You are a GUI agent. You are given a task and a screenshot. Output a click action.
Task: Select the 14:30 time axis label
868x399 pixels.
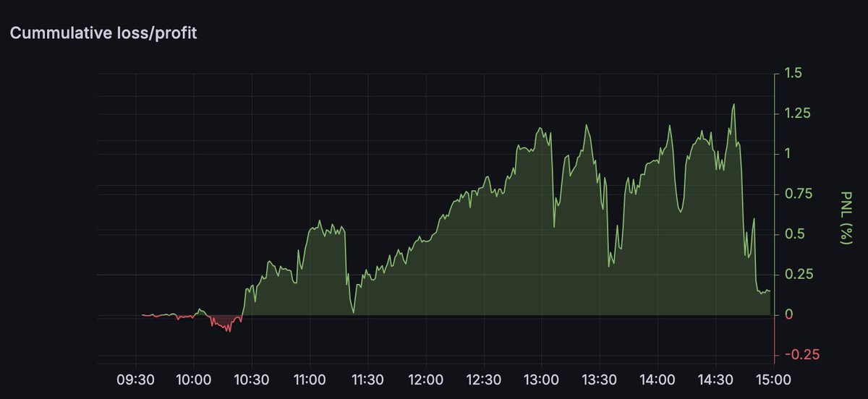pyautogui.click(x=714, y=379)
